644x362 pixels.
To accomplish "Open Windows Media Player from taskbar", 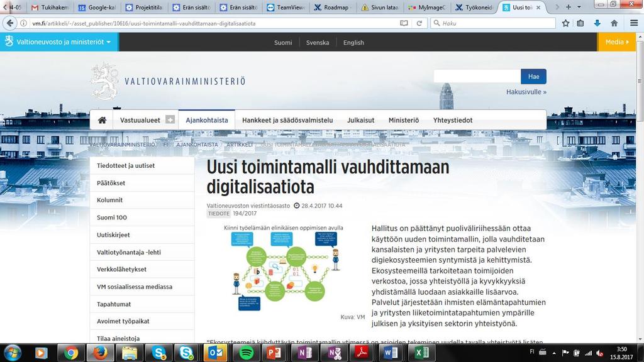I will [x=41, y=353].
